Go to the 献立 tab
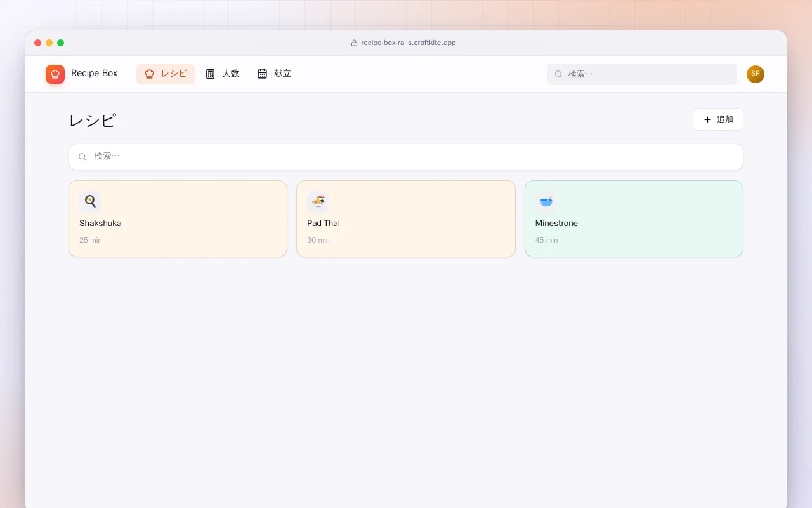Screen dimensions: 812x508 coord(274,74)
